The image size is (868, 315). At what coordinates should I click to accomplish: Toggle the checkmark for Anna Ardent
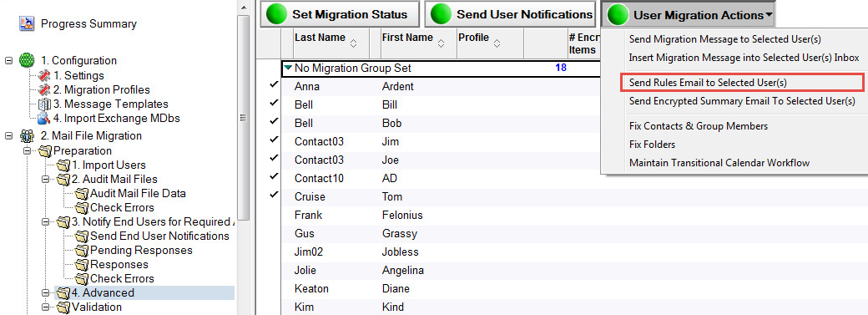coord(274,85)
